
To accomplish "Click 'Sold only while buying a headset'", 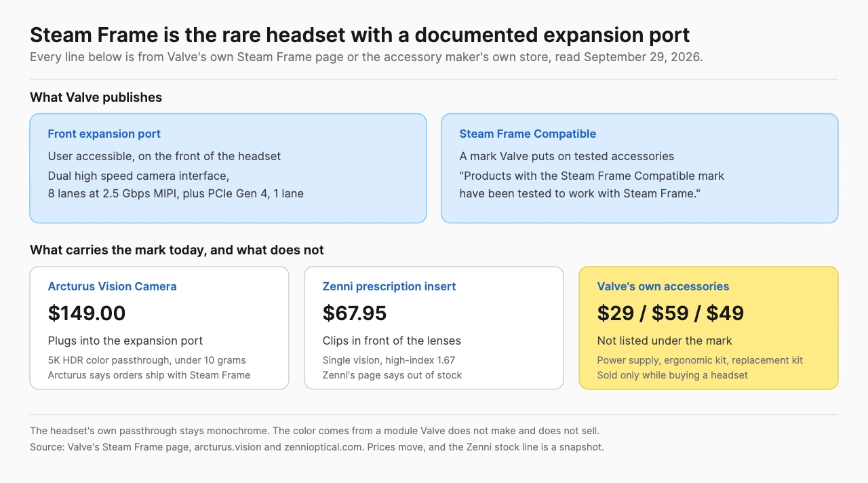I will click(x=672, y=375).
